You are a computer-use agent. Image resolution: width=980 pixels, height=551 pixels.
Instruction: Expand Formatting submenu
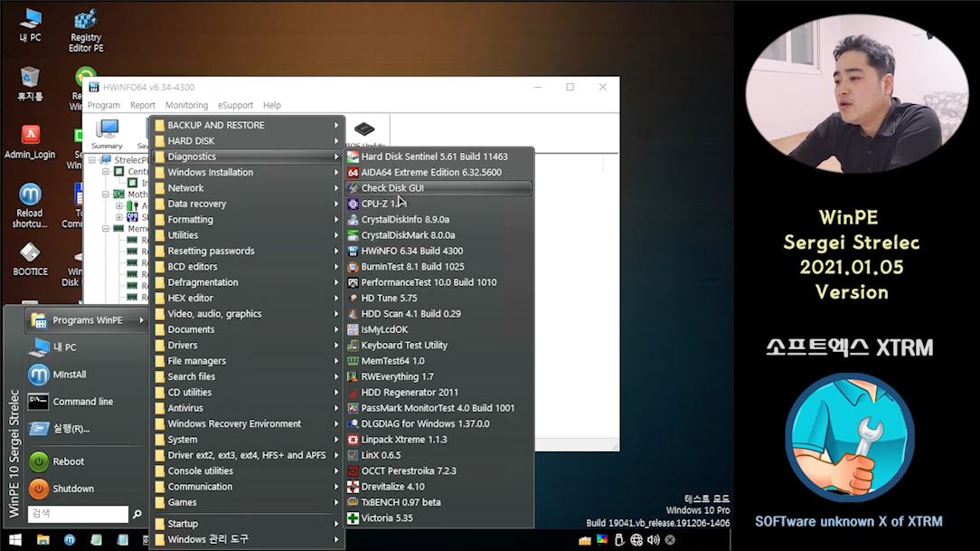pos(248,220)
